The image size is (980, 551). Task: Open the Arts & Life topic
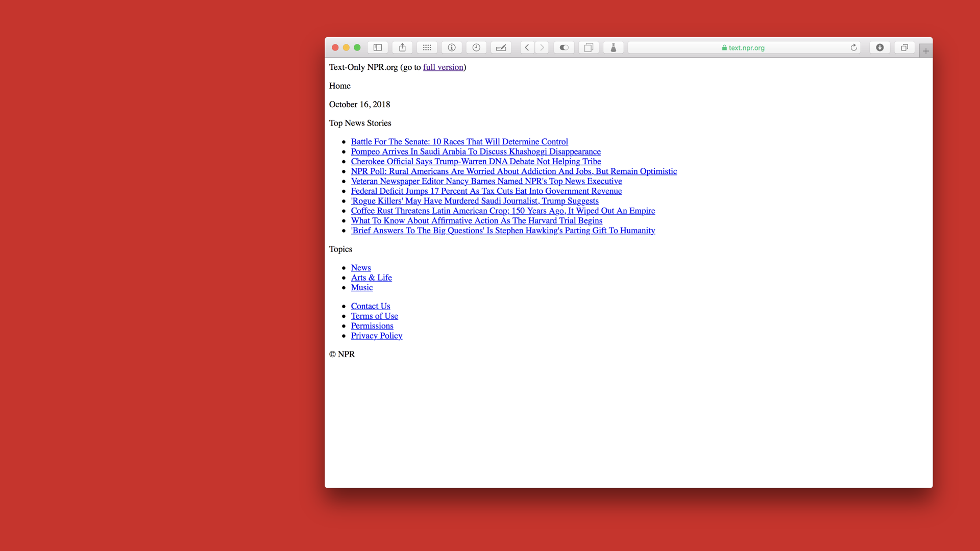[371, 278]
